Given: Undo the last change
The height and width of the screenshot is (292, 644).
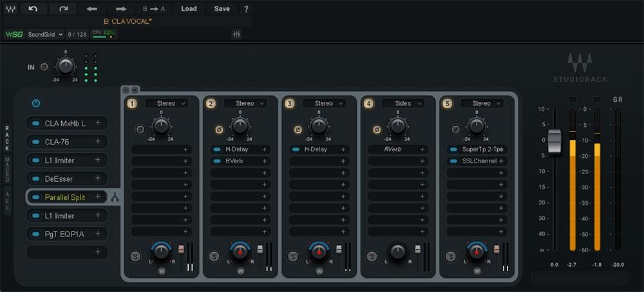Looking at the screenshot, I should (x=33, y=8).
